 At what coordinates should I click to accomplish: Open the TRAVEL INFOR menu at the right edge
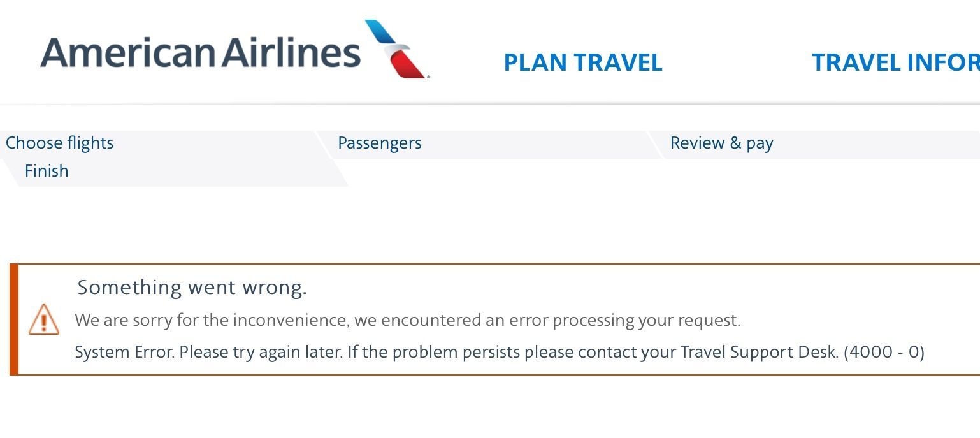[x=896, y=62]
